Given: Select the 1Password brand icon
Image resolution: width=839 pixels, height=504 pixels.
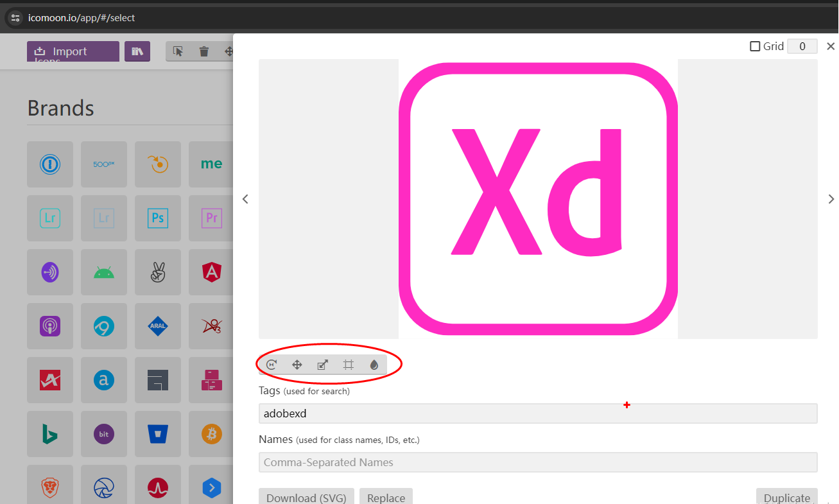Looking at the screenshot, I should click(x=50, y=164).
